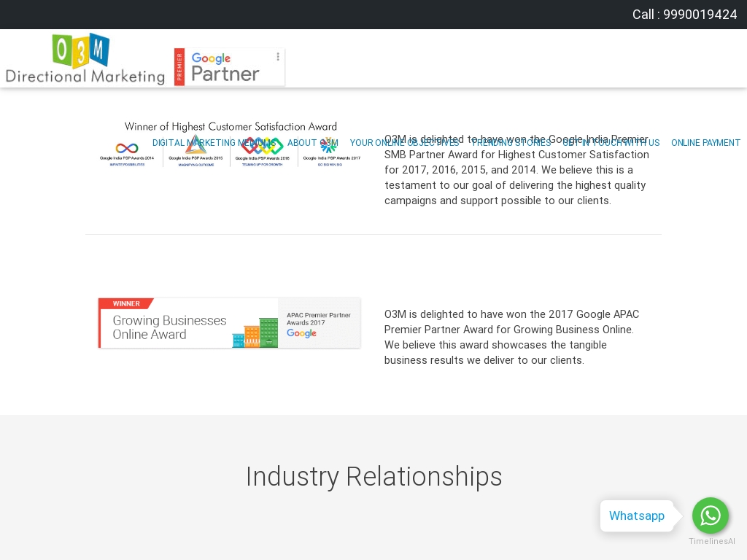Open Get In Touch With Us menu
The height and width of the screenshot is (560, 747).
pyautogui.click(x=611, y=143)
